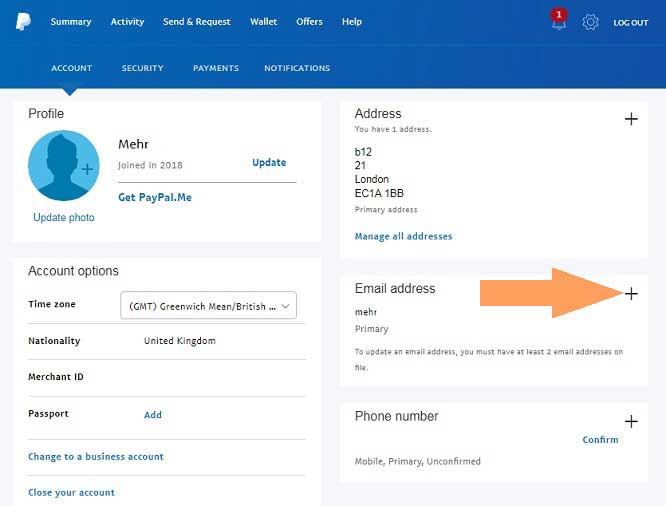Add a new phone number with plus icon
The height and width of the screenshot is (506, 666).
(631, 421)
